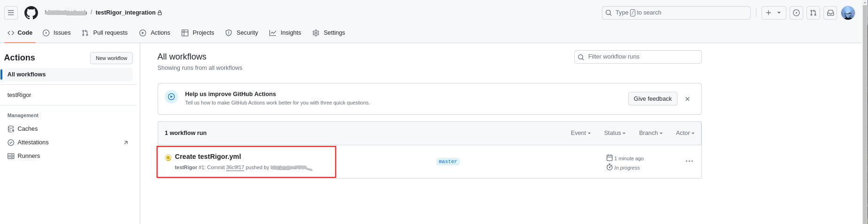Dismiss the GitHub Actions feedback banner

pos(687,99)
